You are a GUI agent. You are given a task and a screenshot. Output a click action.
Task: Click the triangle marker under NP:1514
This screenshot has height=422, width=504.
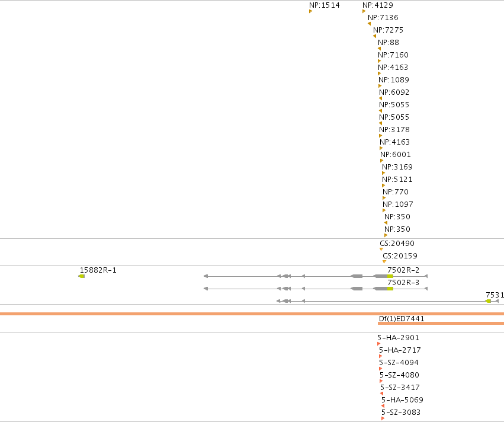point(310,11)
